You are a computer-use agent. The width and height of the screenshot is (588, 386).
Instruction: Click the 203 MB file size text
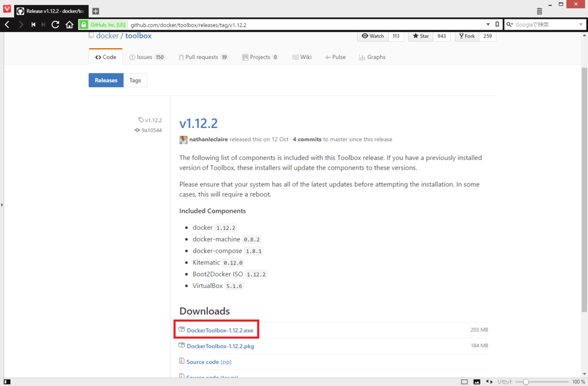(479, 330)
